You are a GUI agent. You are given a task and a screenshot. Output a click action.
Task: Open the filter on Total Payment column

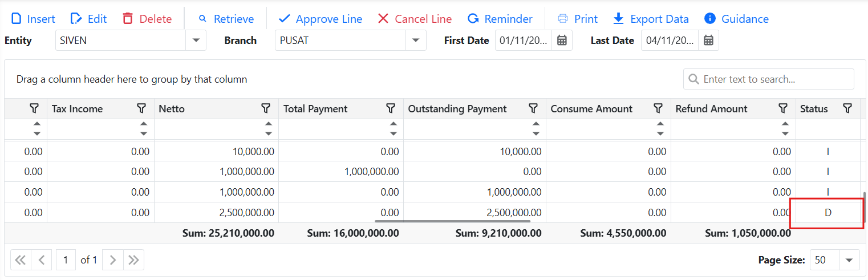pyautogui.click(x=391, y=108)
